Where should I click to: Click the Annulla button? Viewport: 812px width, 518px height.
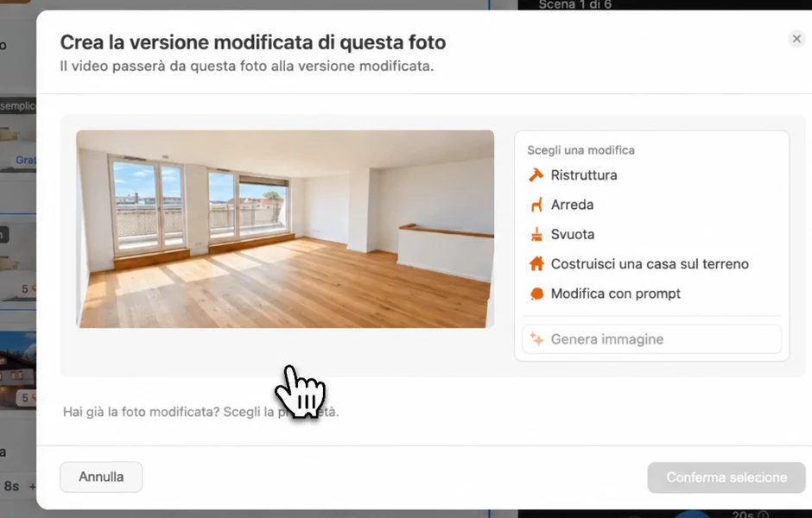click(x=101, y=477)
